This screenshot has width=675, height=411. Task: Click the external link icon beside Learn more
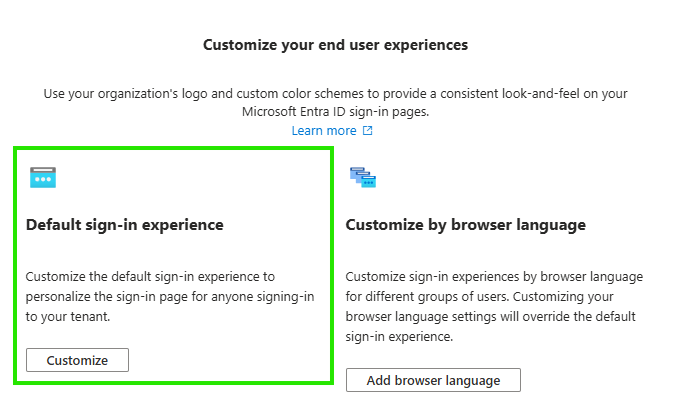point(367,130)
